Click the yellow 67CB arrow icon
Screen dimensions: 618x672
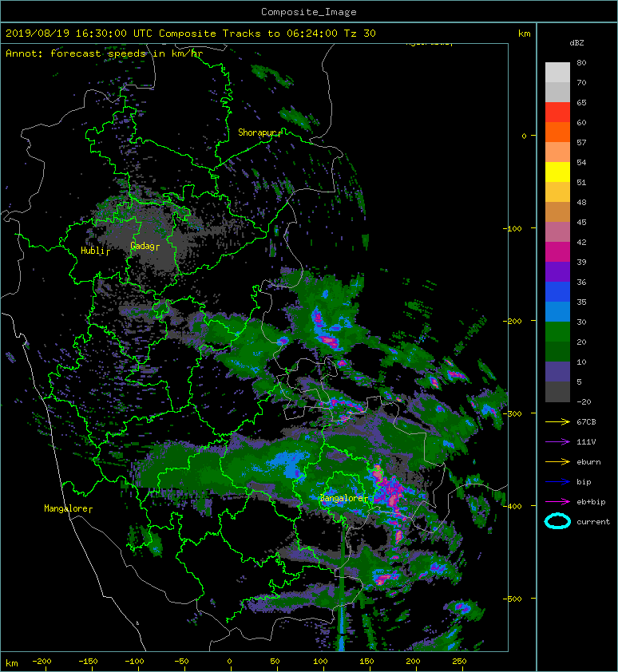[557, 421]
